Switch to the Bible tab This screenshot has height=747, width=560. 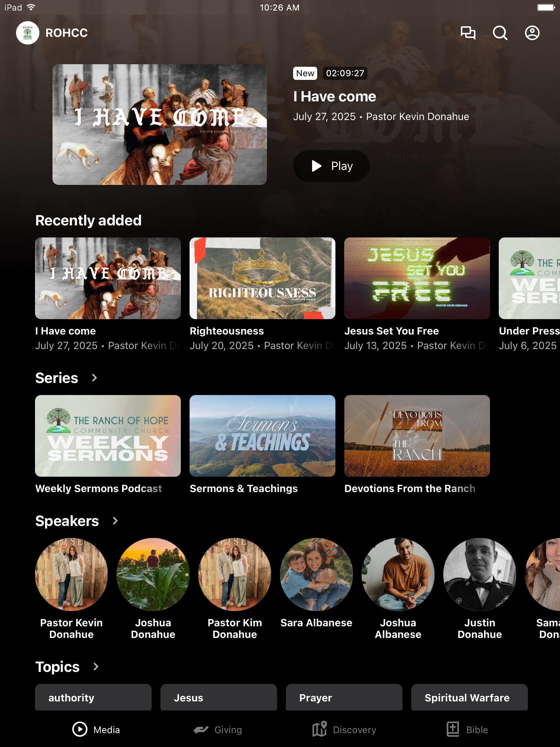click(x=467, y=729)
